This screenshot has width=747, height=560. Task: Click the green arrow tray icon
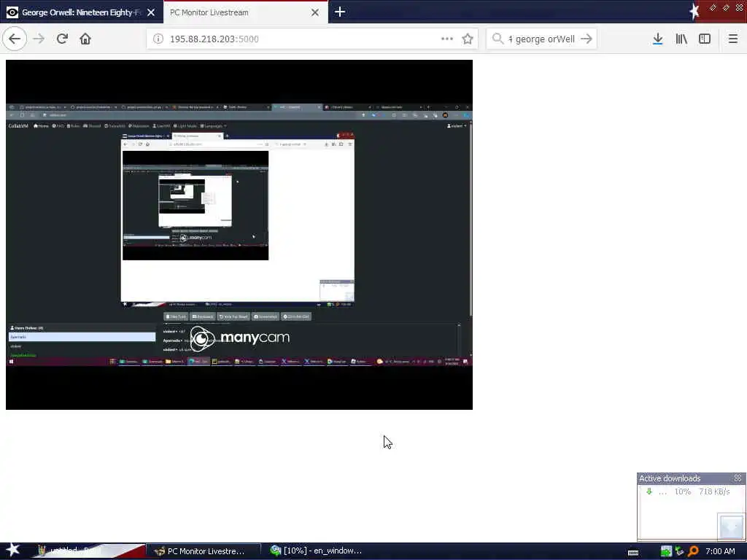666,551
